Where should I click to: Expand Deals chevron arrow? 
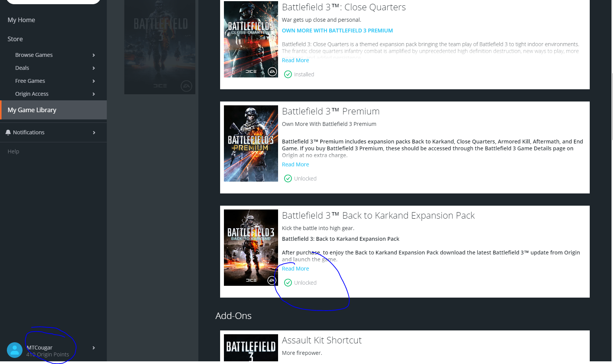[x=94, y=68]
